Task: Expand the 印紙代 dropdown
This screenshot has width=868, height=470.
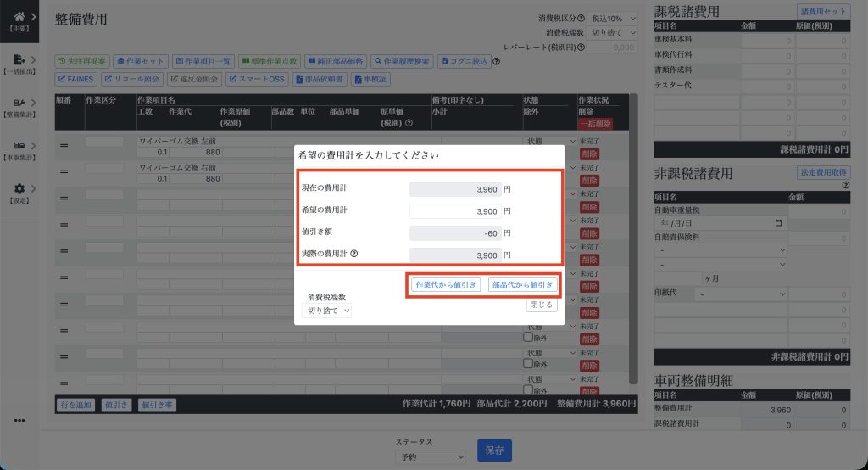Action: pos(740,294)
